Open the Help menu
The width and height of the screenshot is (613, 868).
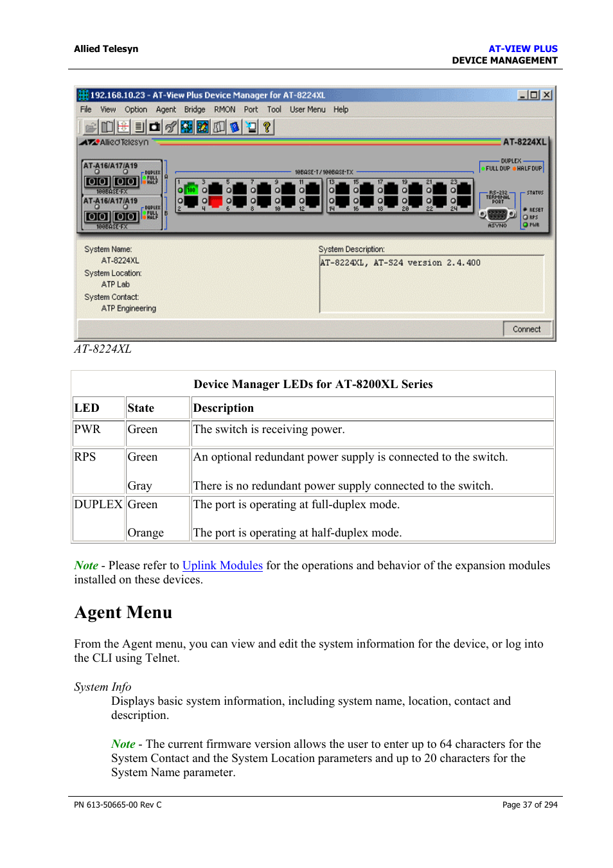coord(341,110)
